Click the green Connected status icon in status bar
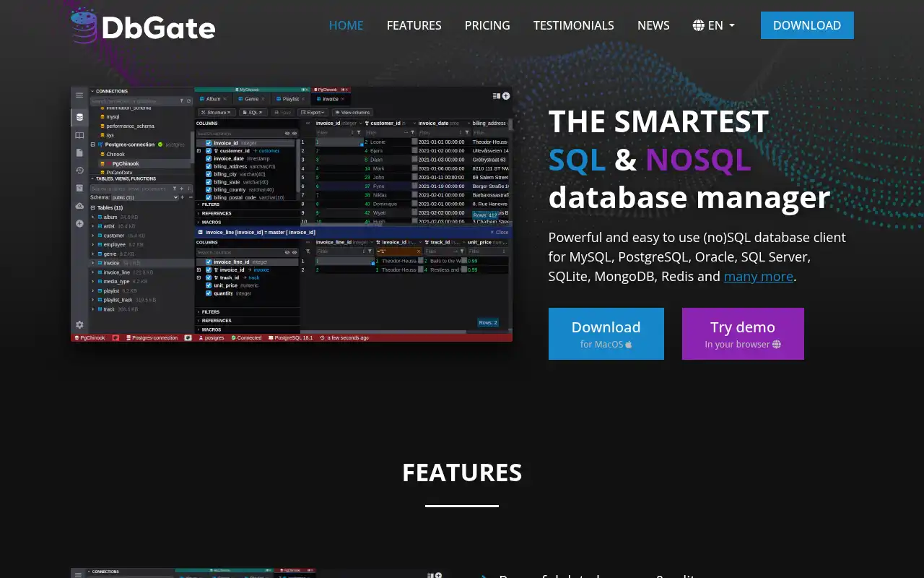The height and width of the screenshot is (578, 924). tap(234, 338)
